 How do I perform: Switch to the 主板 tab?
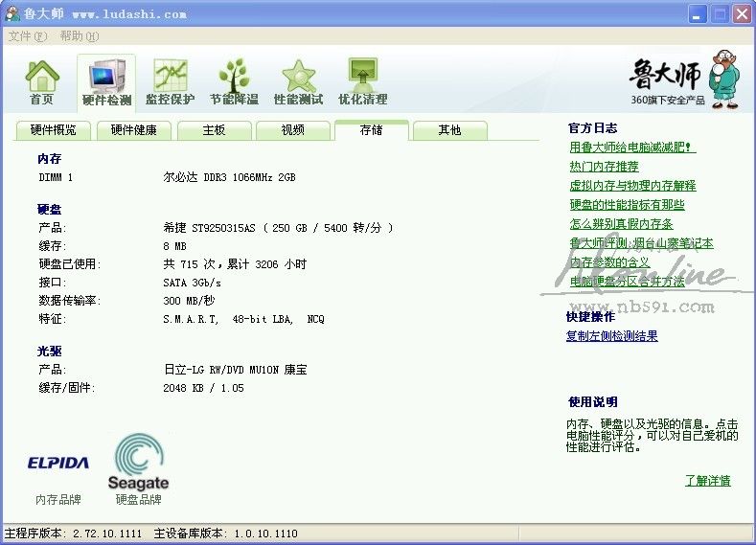(x=214, y=130)
